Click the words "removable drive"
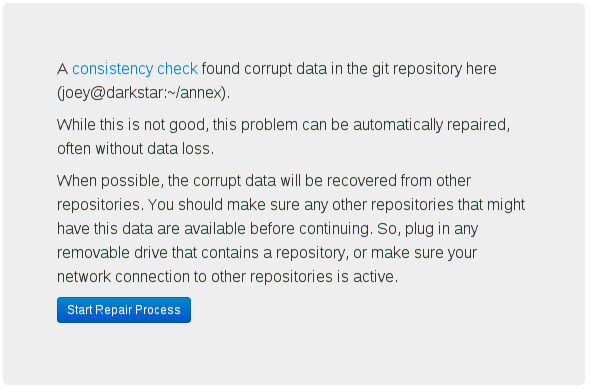Screen dimensions: 591x390 [112, 253]
